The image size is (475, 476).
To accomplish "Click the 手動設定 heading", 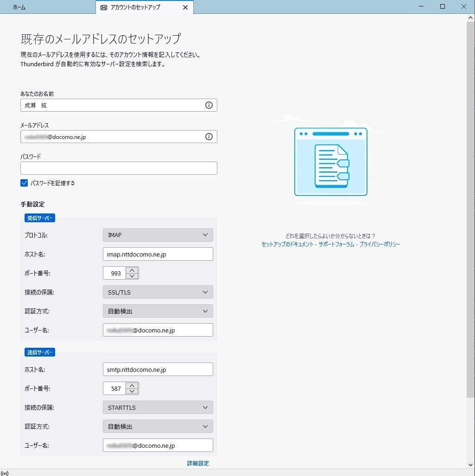I will [32, 204].
